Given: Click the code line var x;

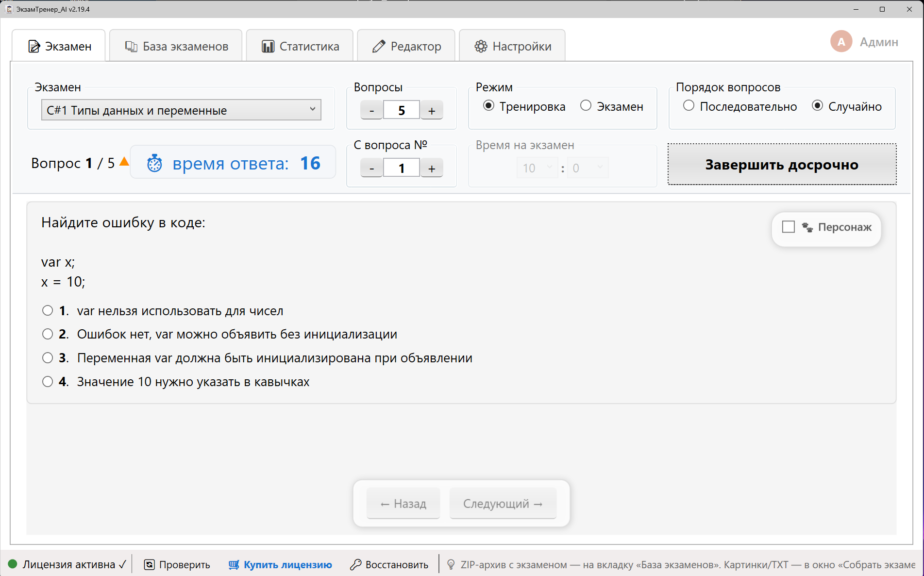Looking at the screenshot, I should click(58, 262).
